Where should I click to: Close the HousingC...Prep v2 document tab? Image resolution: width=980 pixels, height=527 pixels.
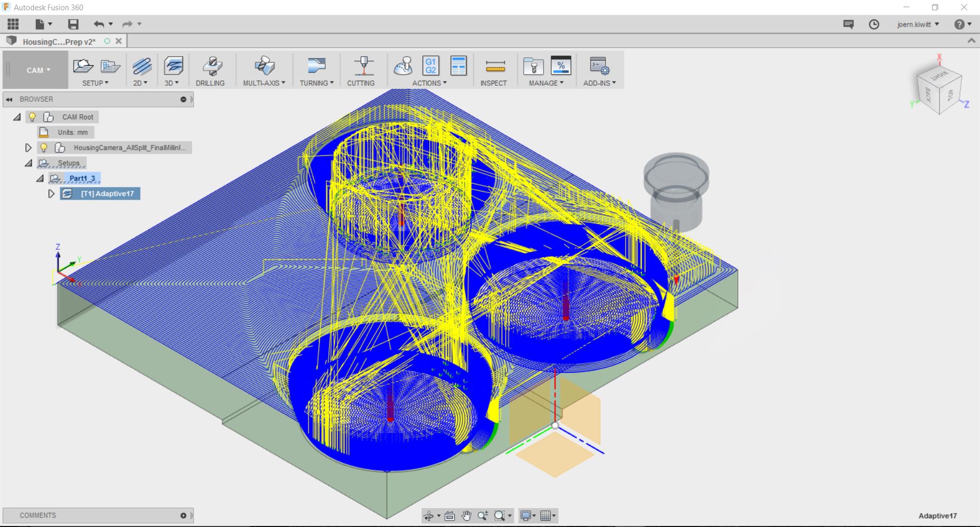(119, 41)
